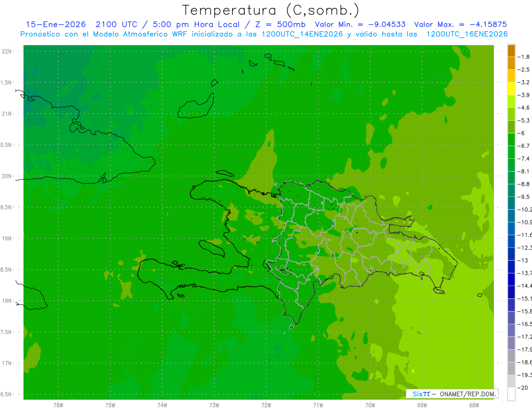This screenshot has width=532, height=411.
Task: Pick the blue swatch between -11.6 and -12.3
Action: tap(511, 241)
